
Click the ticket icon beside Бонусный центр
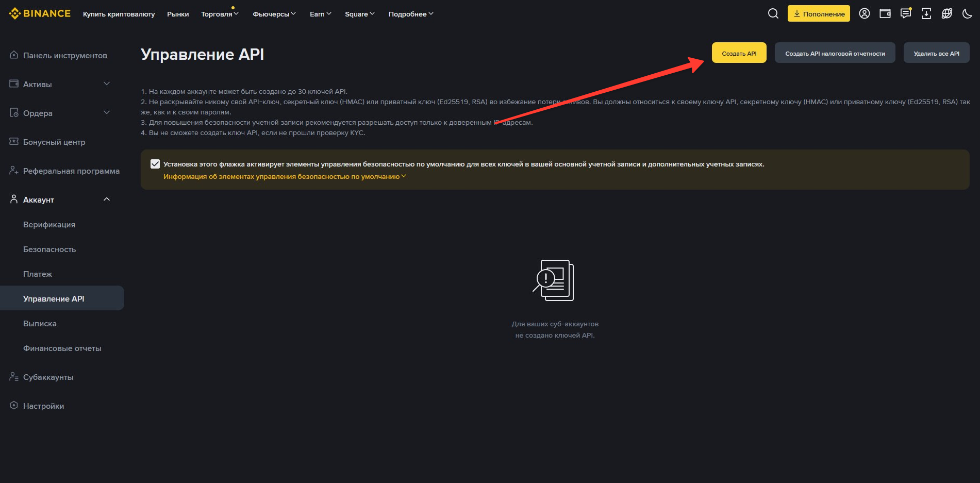coord(14,141)
